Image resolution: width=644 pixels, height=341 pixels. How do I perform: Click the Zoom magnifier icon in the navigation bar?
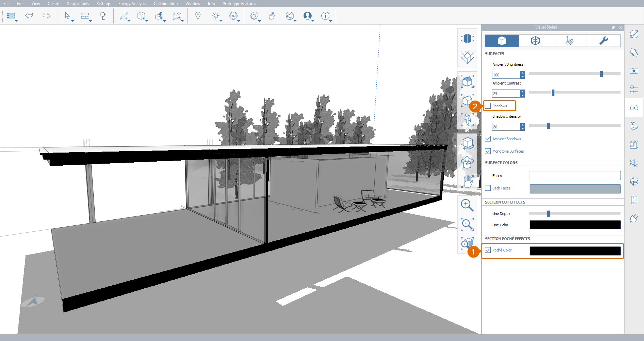(x=467, y=205)
